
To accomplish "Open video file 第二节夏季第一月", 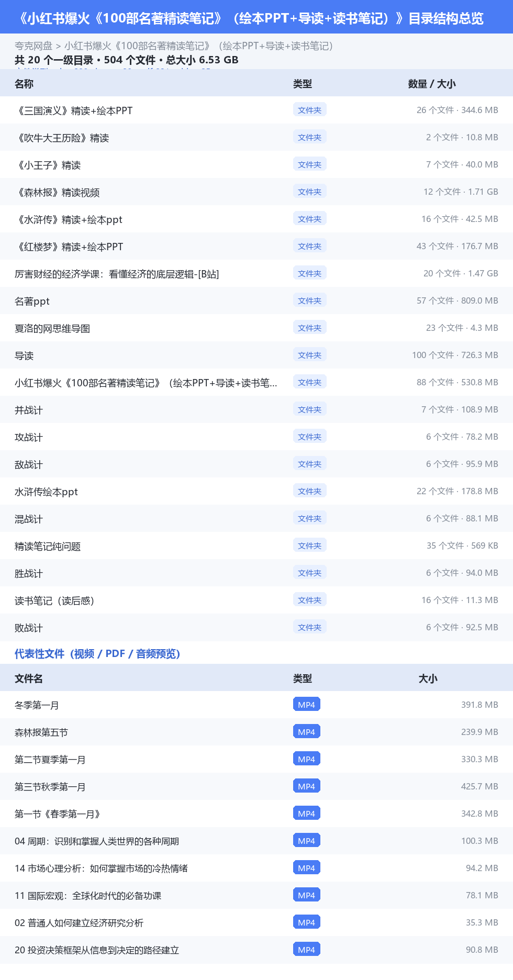I will point(50,760).
